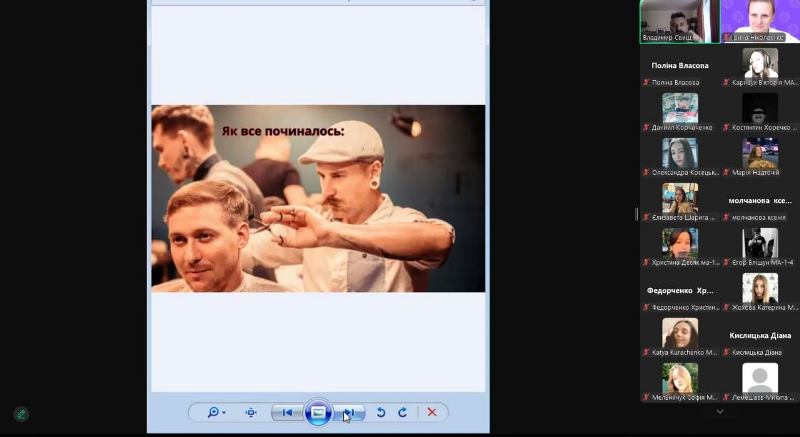
Task: Click muted mic icon beside Єлизавета Шарига
Action: pos(646,218)
